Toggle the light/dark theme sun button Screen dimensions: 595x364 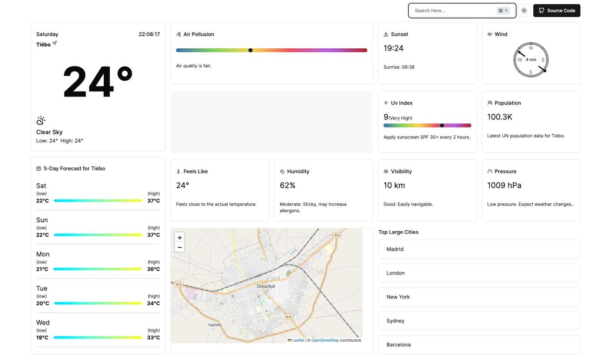tap(524, 11)
